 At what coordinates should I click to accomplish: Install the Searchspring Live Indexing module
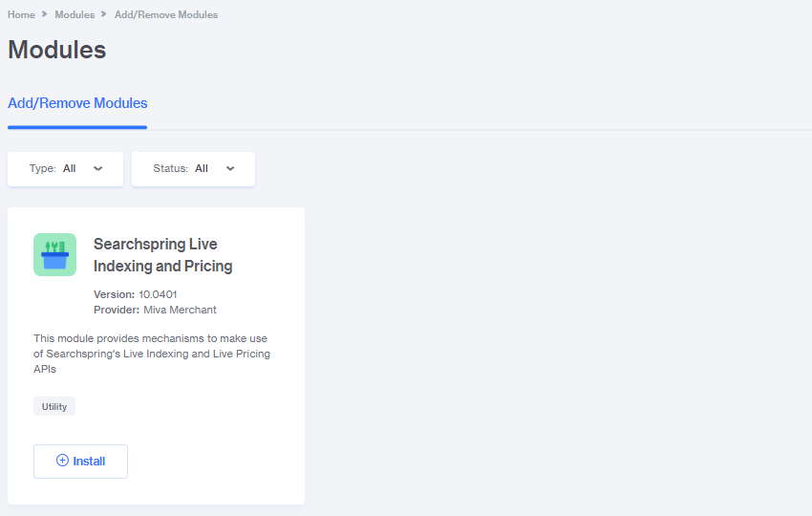pos(81,462)
